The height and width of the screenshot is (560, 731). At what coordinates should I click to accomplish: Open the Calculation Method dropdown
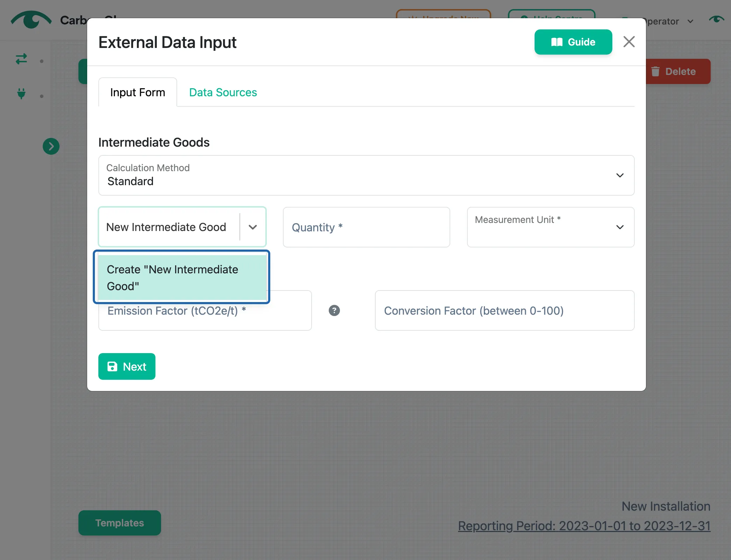pyautogui.click(x=366, y=175)
